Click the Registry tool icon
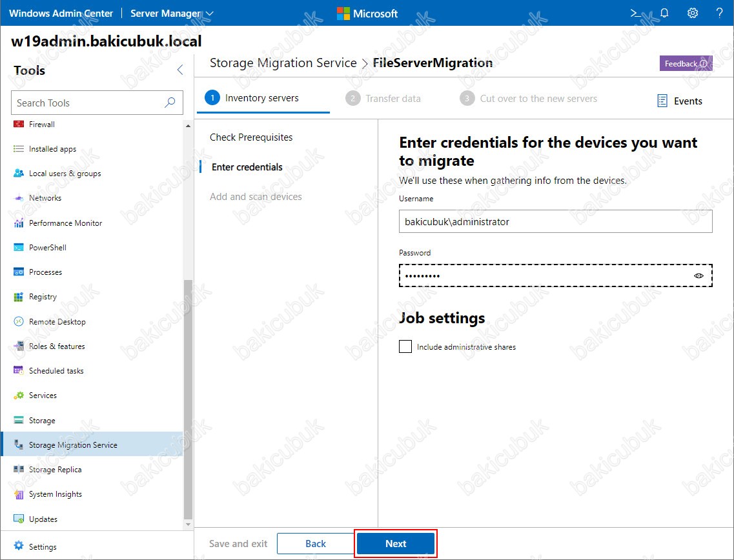This screenshot has width=734, height=560. 19,297
